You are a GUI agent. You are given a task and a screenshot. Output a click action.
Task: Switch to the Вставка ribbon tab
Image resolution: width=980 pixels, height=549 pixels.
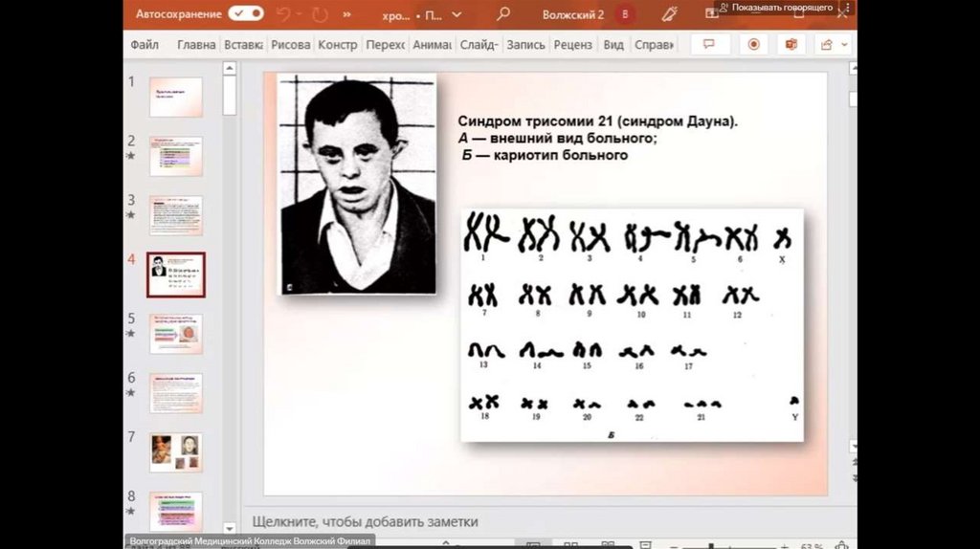pyautogui.click(x=243, y=44)
